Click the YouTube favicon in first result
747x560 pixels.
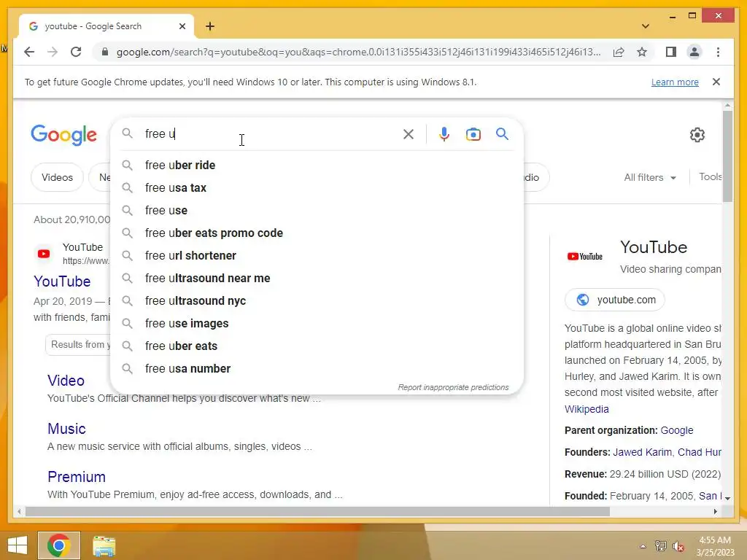44,254
